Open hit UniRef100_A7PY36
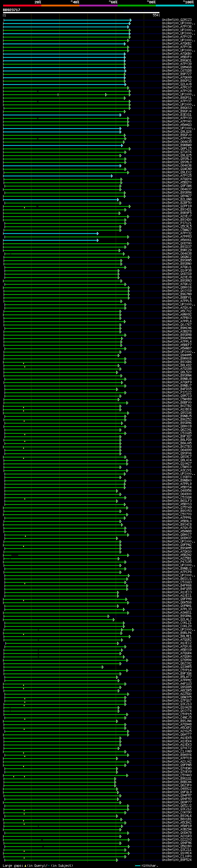Viewport: 197px width, 868px height. [177, 26]
